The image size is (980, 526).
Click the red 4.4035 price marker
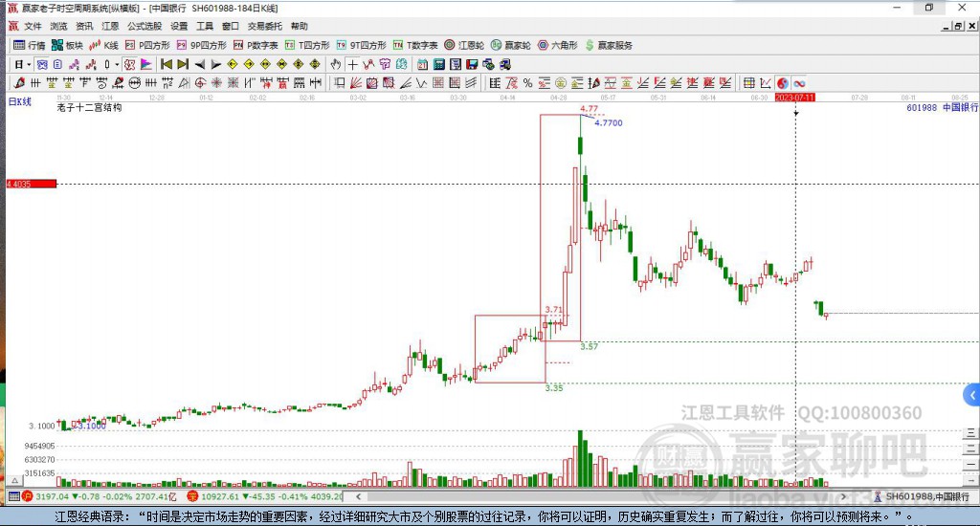[x=32, y=184]
